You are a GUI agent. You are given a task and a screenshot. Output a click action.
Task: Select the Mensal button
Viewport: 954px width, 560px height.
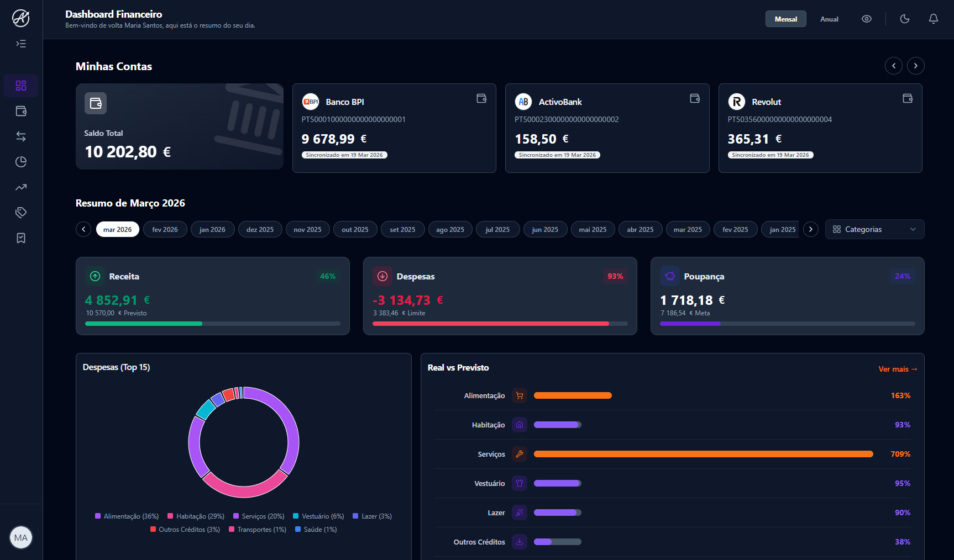[785, 18]
